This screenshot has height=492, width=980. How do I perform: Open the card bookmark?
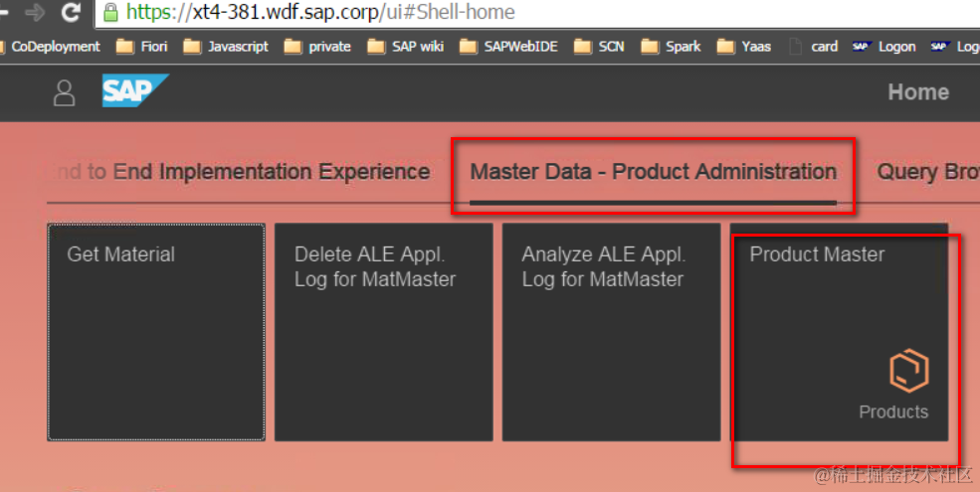813,46
